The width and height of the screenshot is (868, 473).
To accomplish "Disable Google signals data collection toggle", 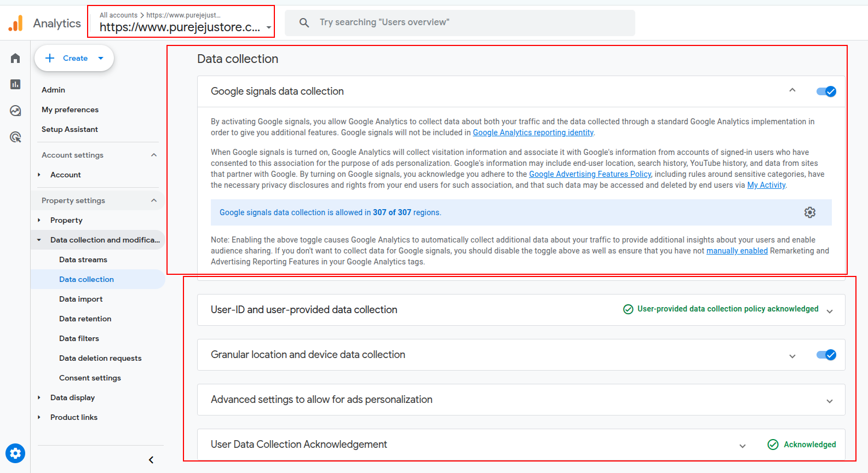I will (826, 91).
